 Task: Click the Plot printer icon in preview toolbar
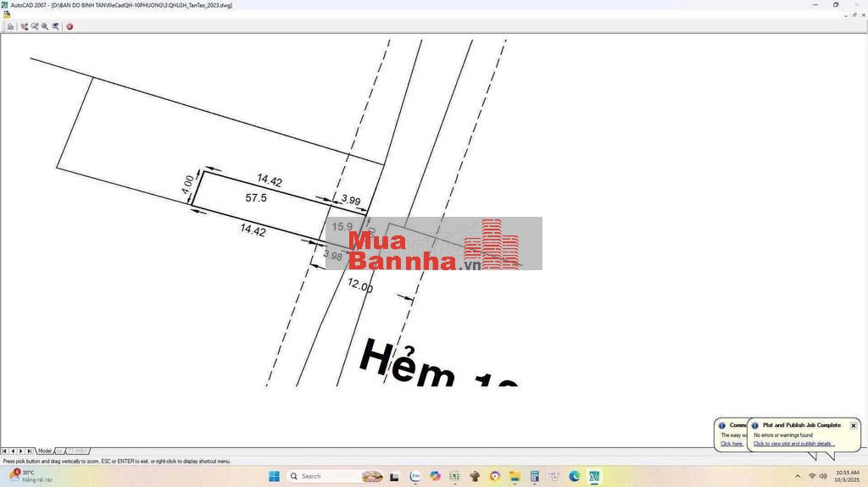10,26
